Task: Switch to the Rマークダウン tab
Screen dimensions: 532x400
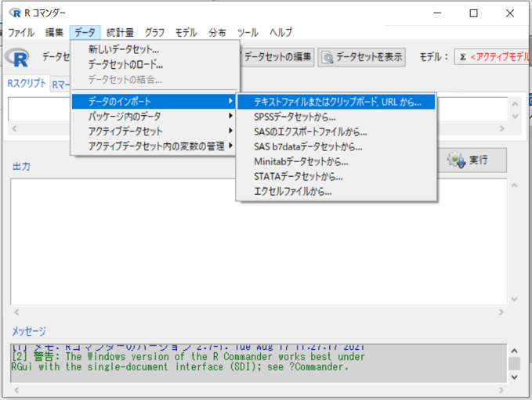Action: 61,85
